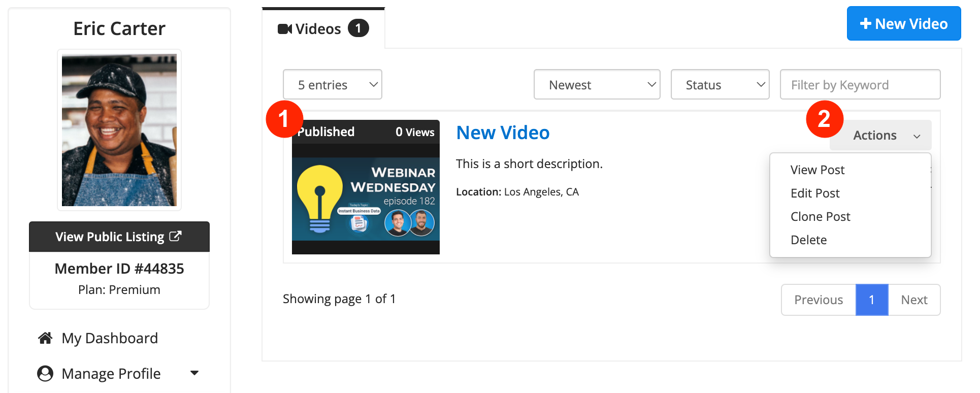Go to Next page
The image size is (980, 393).
click(914, 300)
